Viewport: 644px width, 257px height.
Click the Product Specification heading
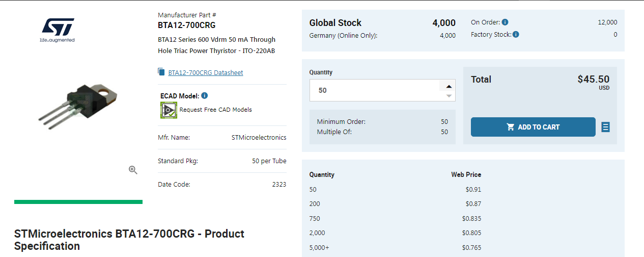pyautogui.click(x=129, y=240)
